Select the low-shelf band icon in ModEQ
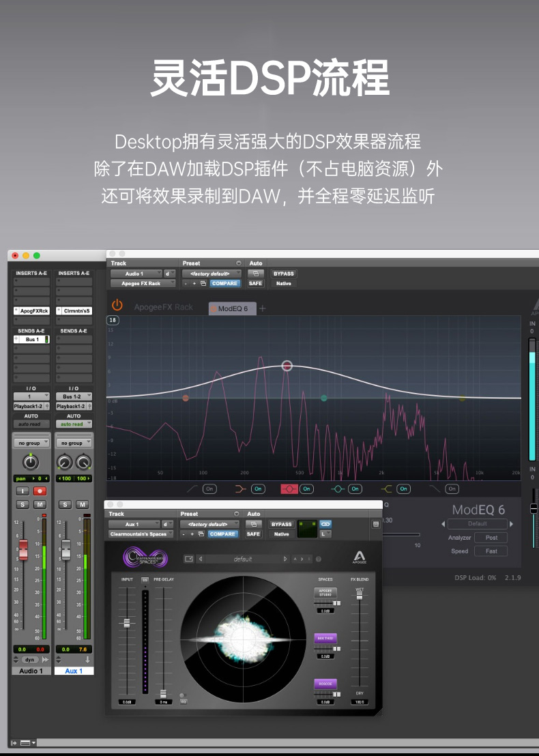 pos(241,489)
